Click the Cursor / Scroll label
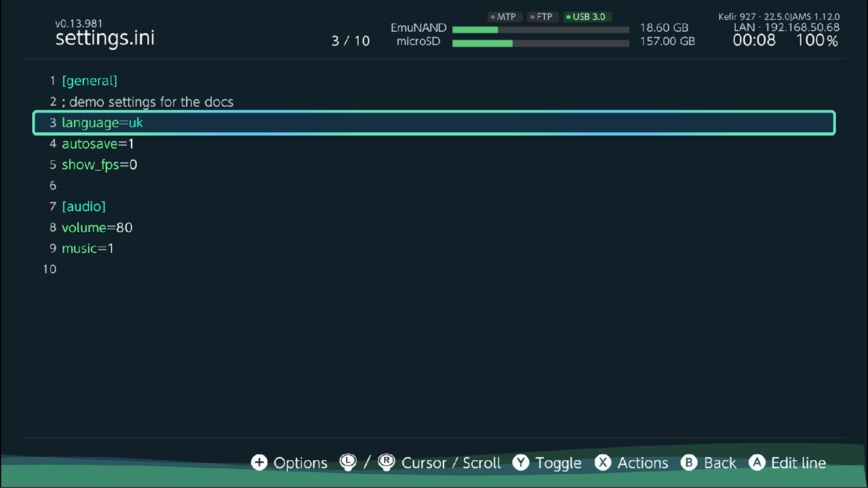 pyautogui.click(x=451, y=463)
